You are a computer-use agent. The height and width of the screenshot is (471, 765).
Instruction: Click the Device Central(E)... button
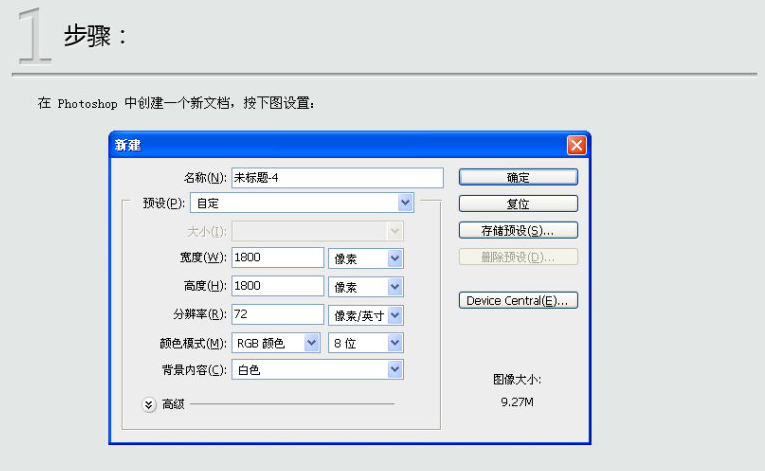pos(518,300)
